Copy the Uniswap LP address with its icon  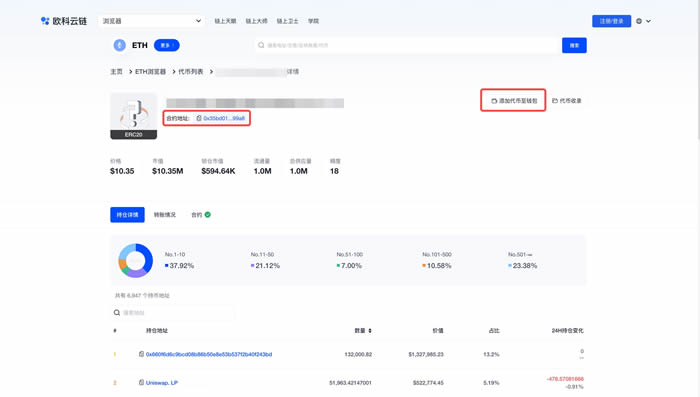coord(142,383)
